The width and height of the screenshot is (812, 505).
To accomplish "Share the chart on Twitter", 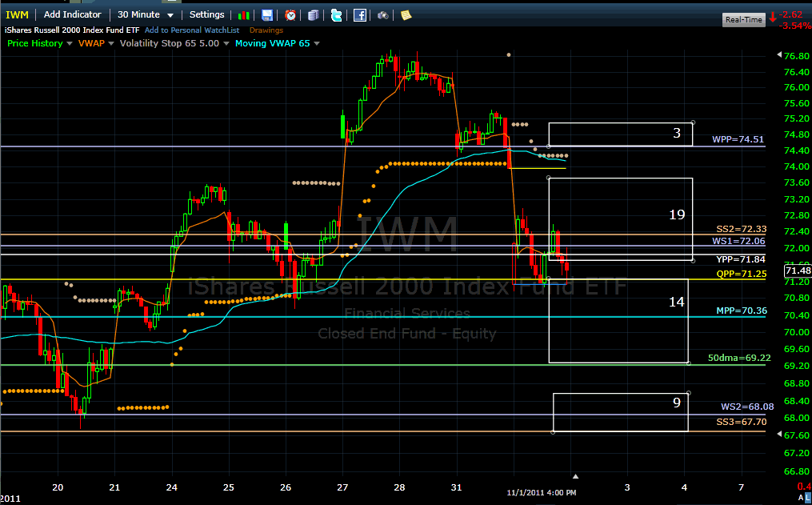I will pos(336,15).
